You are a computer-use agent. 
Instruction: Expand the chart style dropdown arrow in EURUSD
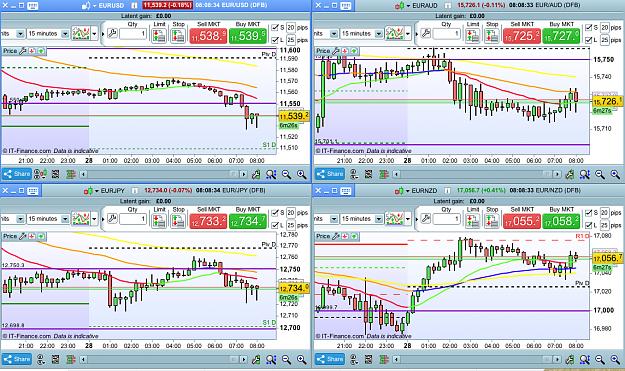click(94, 33)
